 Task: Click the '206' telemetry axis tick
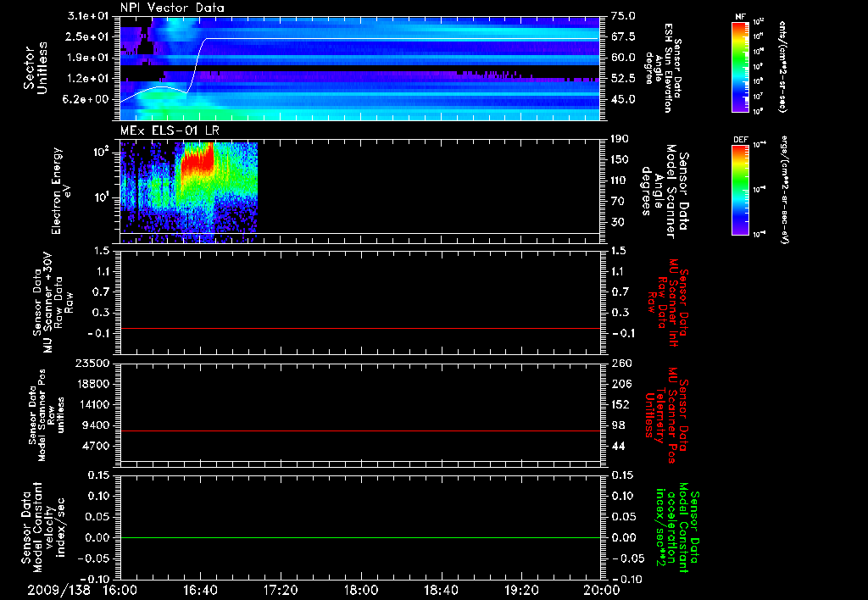pyautogui.click(x=621, y=384)
